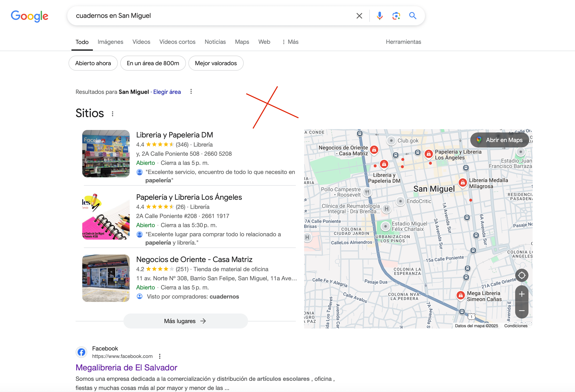Switch to the Vídeos tab

tap(141, 42)
